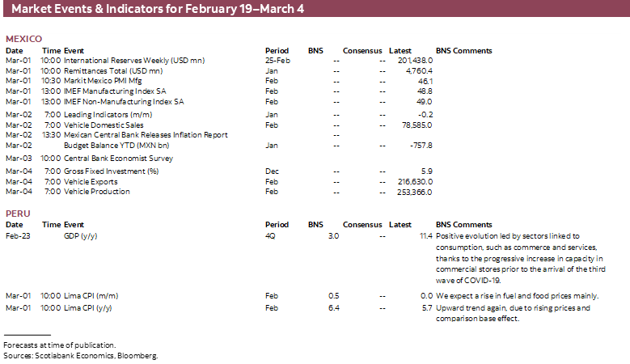Click IMEF Non-Manufacturing Index SA event

point(124,103)
